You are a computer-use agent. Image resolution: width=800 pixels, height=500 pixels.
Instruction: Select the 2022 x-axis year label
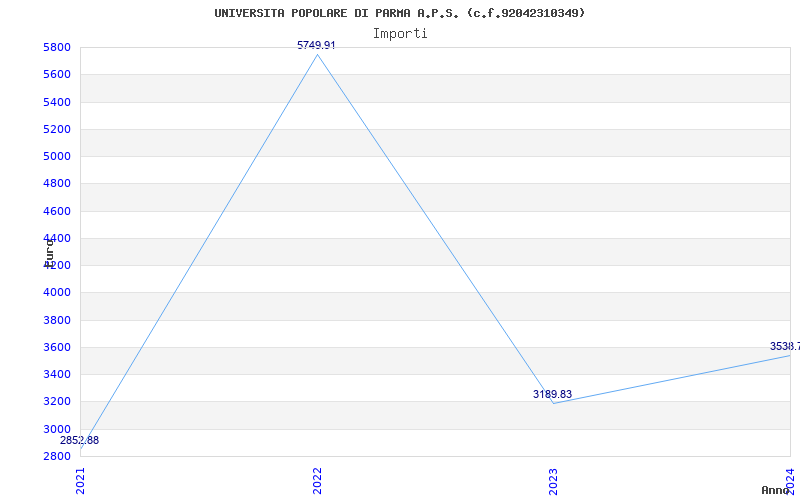click(x=317, y=481)
